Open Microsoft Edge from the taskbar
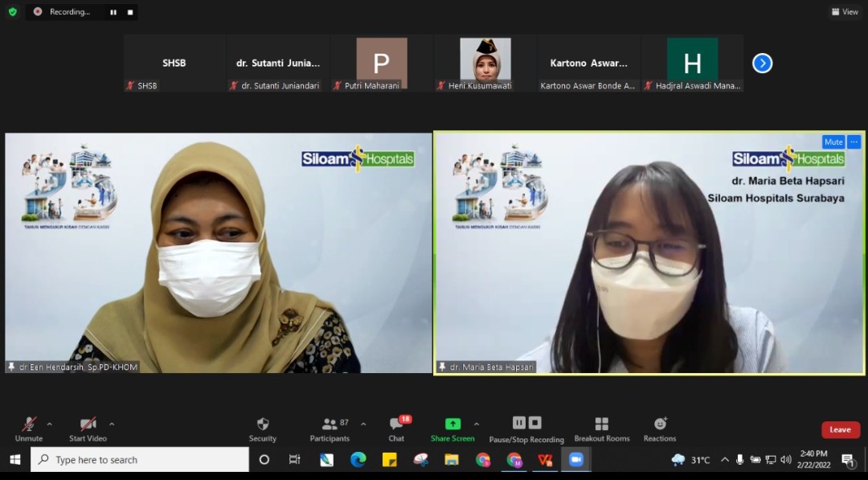The width and height of the screenshot is (868, 480). (358, 460)
